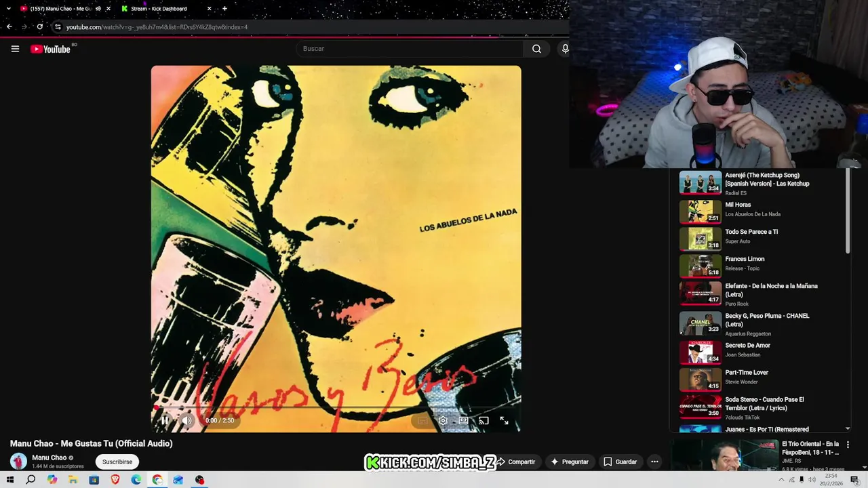Open Manu Chao channel name link
The image size is (868, 488).
coord(50,457)
